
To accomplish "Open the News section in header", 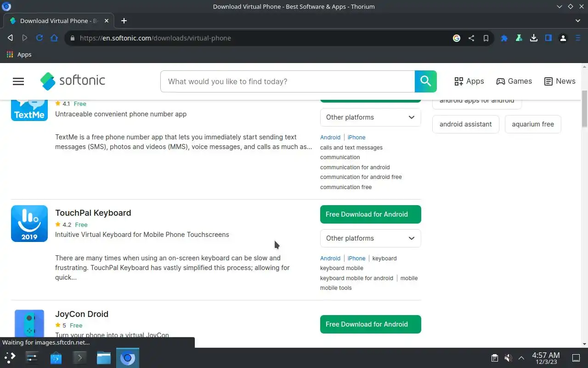I will pyautogui.click(x=560, y=81).
